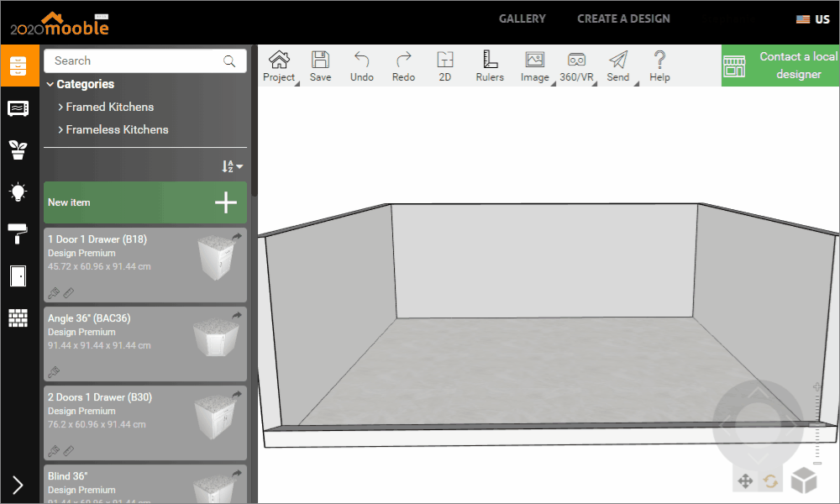This screenshot has width=840, height=504.
Task: Click the search magnifier icon
Action: click(229, 61)
